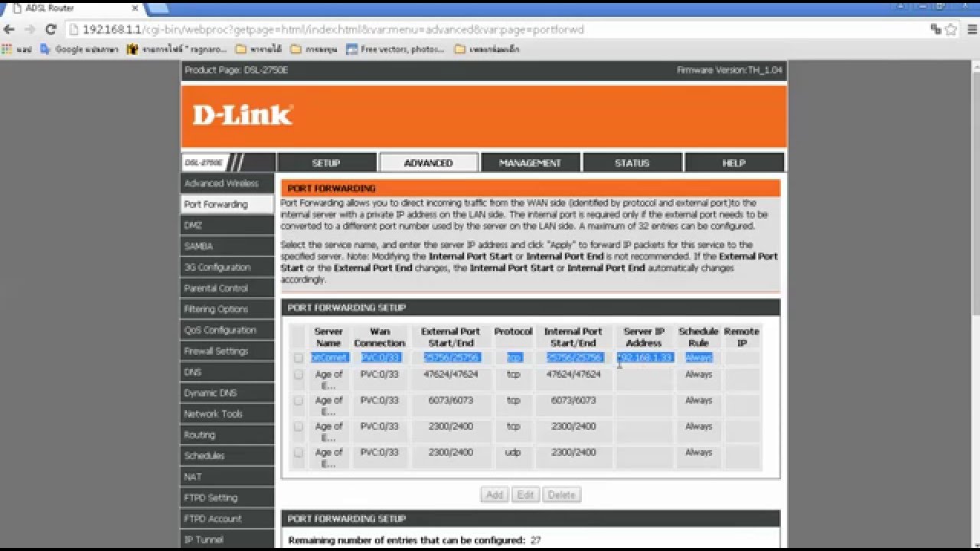This screenshot has height=551, width=980.
Task: Open Network Tools in sidebar
Action: tap(227, 413)
